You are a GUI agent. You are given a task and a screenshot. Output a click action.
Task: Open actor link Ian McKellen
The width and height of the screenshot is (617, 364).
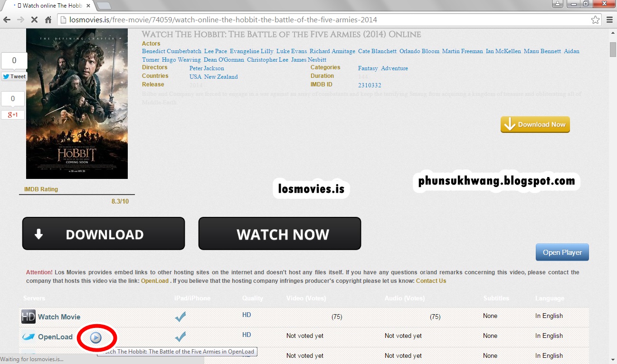pyautogui.click(x=503, y=51)
